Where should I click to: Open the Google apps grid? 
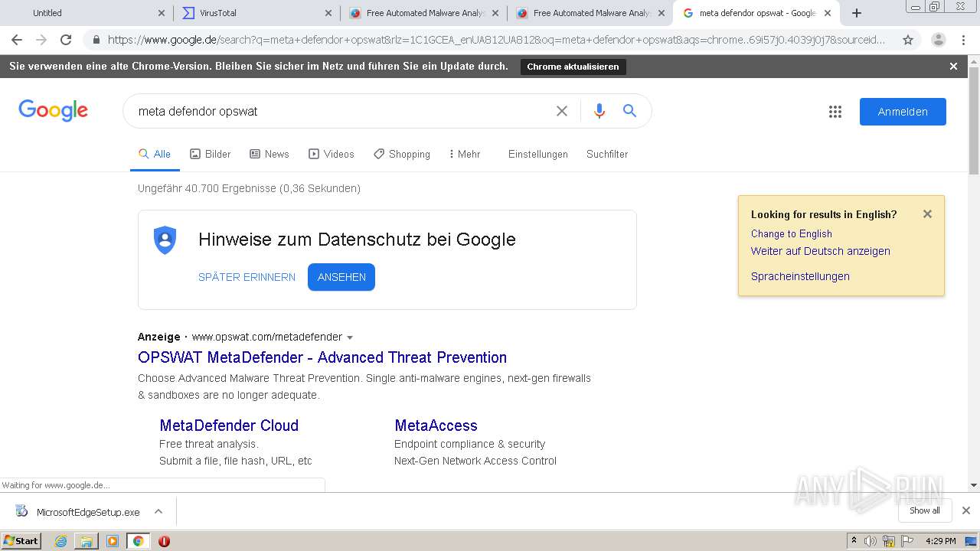point(835,112)
